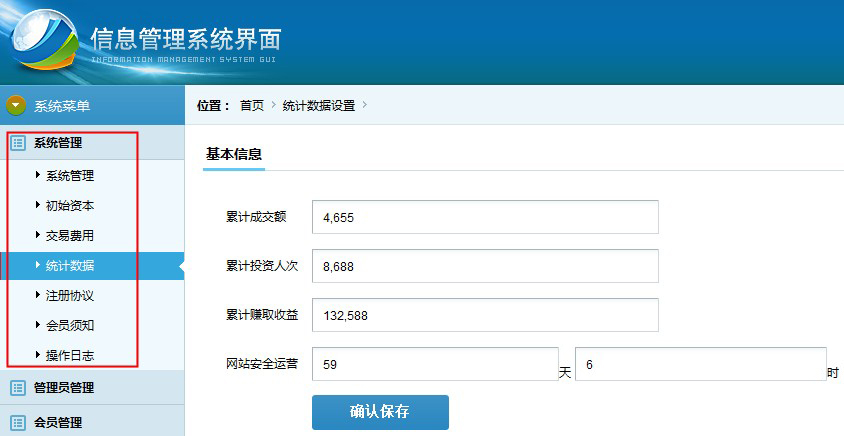The width and height of the screenshot is (844, 436).
Task: Open 交易费用 menu entry
Action: [69, 236]
